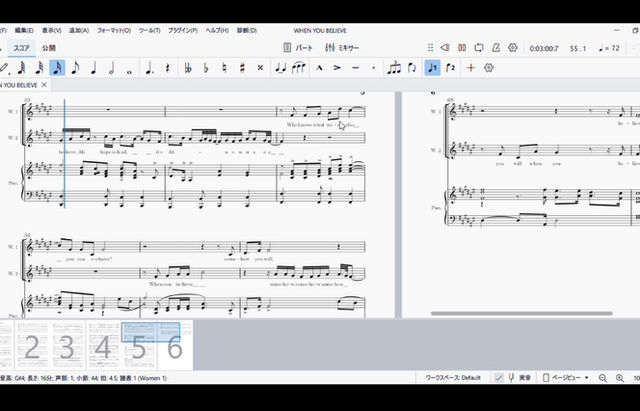Add tenuto articulation
Image resolution: width=640 pixels, height=411 pixels.
pos(355,68)
